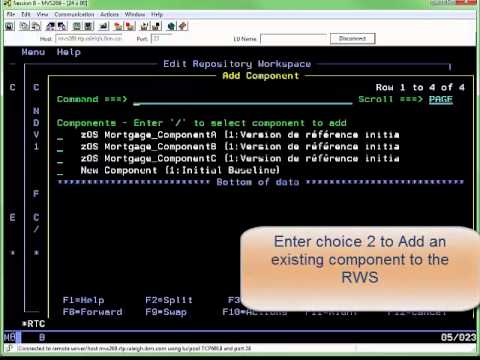Open the View menu

pos(42,14)
